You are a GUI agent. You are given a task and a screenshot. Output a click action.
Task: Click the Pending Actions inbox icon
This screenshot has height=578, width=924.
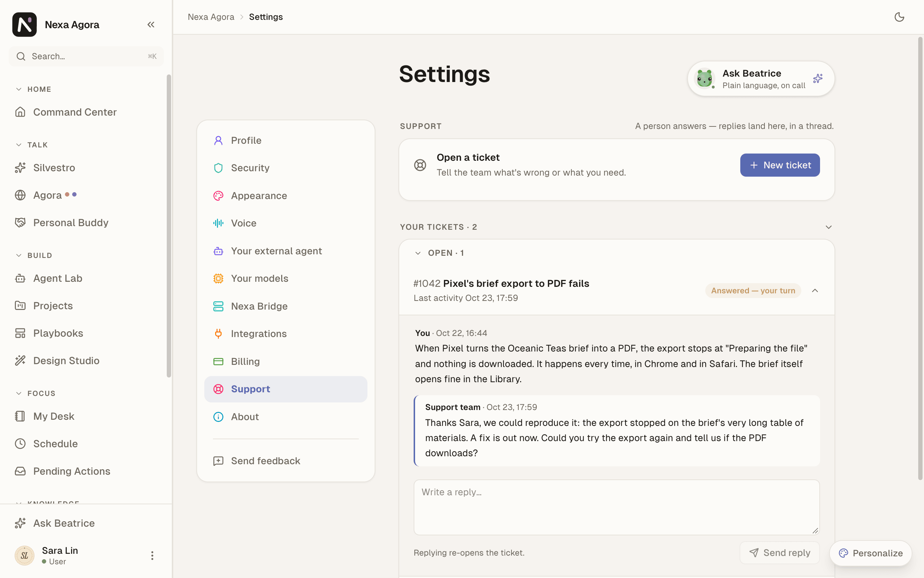pyautogui.click(x=20, y=471)
